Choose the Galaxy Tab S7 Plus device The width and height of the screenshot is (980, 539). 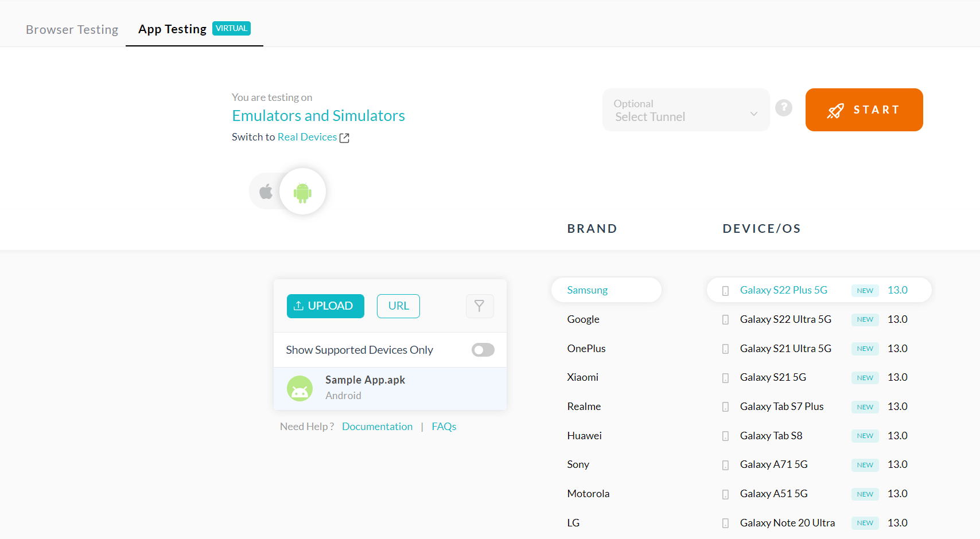tap(781, 407)
